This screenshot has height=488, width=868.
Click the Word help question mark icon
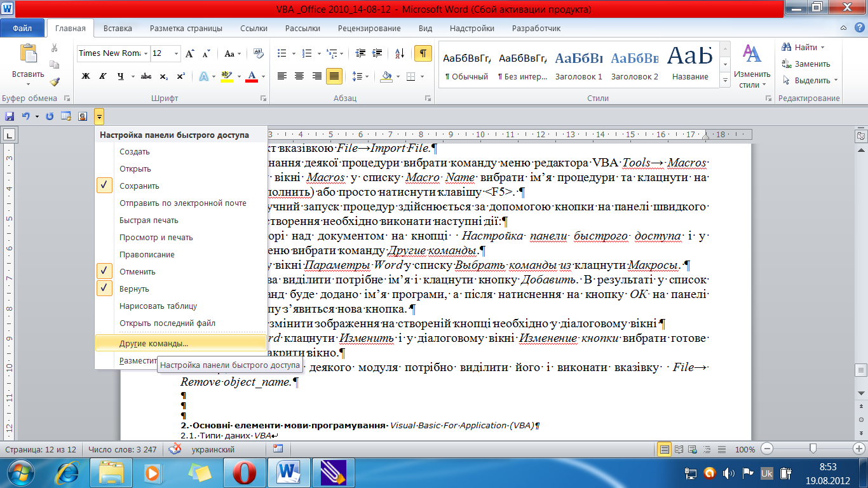pos(859,29)
